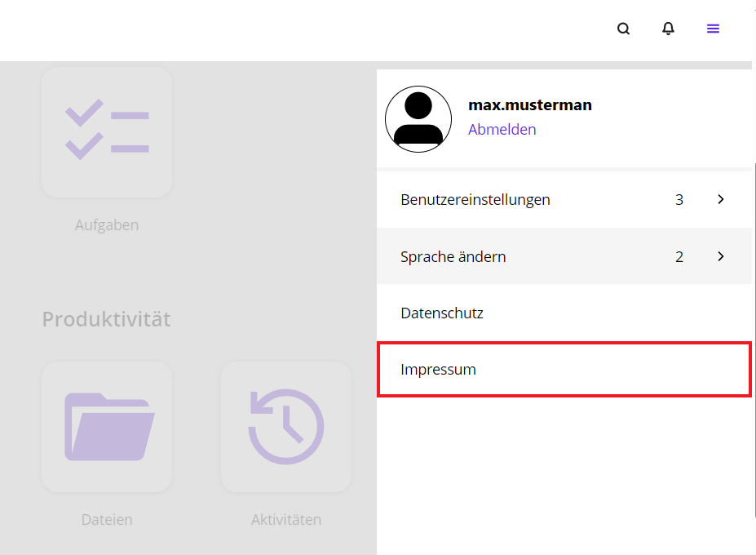This screenshot has height=555, width=756.
Task: Click the profile avatar silhouette icon
Action: tap(418, 118)
